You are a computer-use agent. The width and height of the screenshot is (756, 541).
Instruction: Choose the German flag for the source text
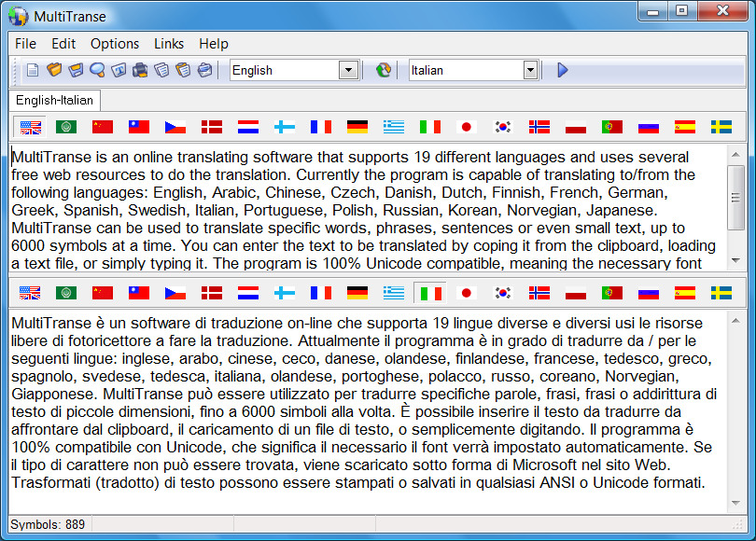357,126
